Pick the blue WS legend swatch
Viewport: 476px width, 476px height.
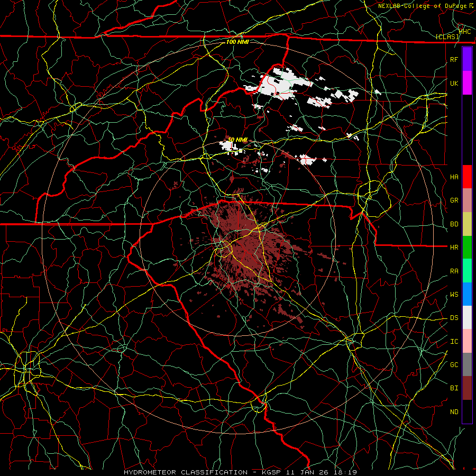click(467, 294)
